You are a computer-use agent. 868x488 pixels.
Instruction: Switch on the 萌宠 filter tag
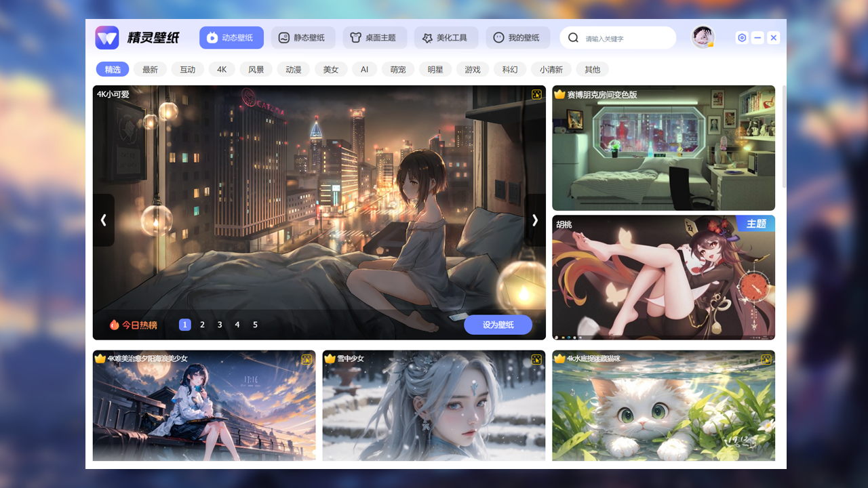[x=398, y=69]
